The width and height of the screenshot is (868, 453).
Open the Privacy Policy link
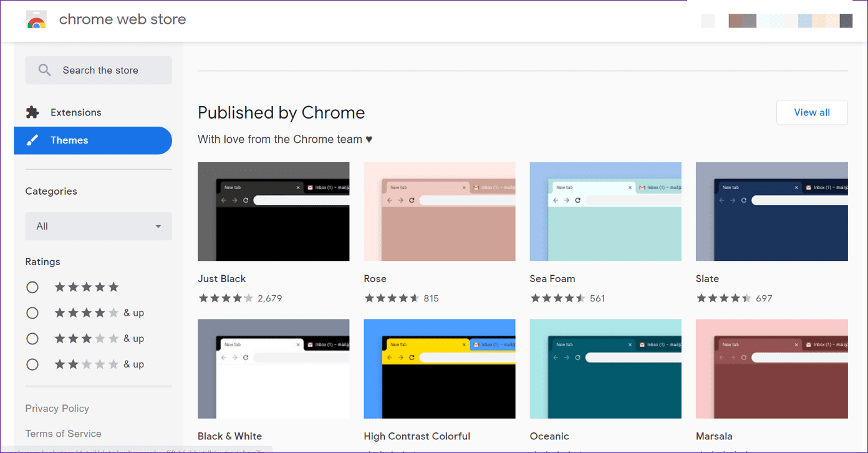(x=57, y=408)
